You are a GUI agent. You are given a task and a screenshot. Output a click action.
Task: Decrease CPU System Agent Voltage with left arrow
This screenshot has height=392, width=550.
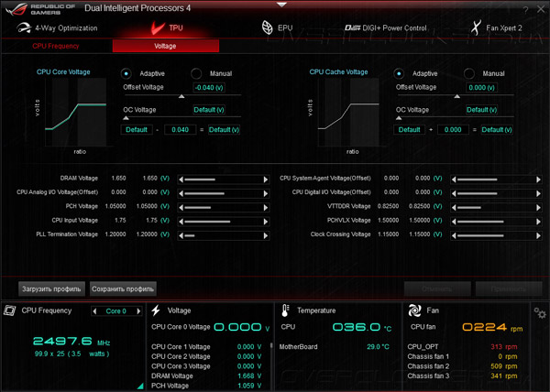[x=454, y=180]
